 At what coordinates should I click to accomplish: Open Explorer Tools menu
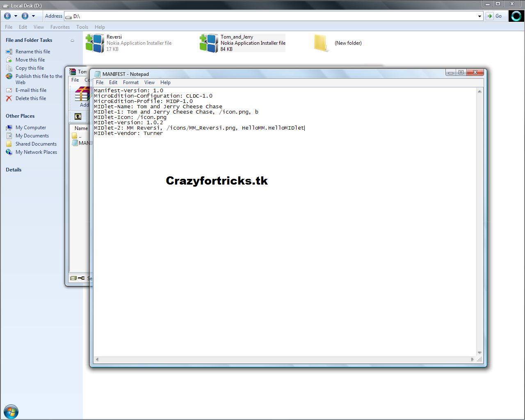pyautogui.click(x=82, y=27)
